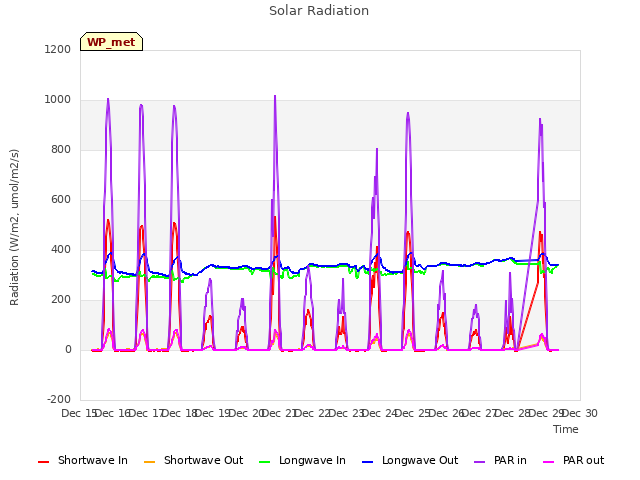Toggle the Shortwave In legend entry
Viewport: 640px width, 480px height.
pos(83,461)
